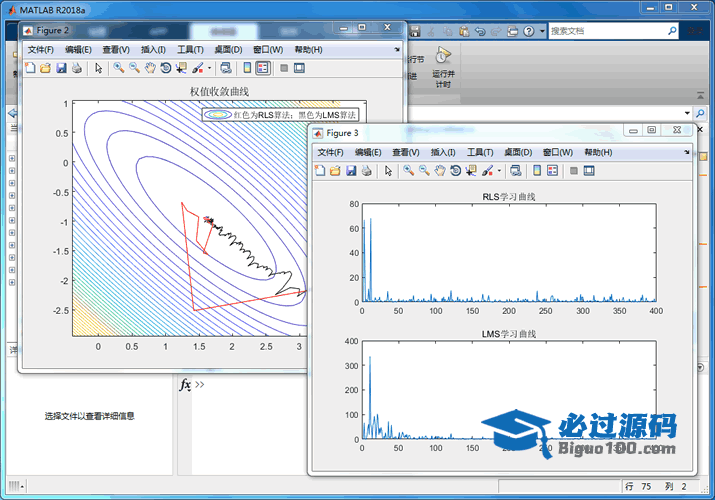The height and width of the screenshot is (500, 715).
Task: Dock Figure 2 using the corner arrow
Action: 397,49
